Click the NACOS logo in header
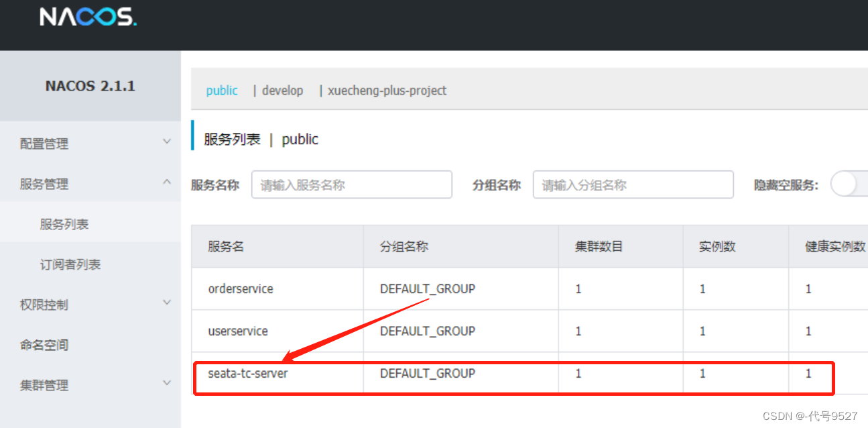This screenshot has width=868, height=428. [x=88, y=17]
